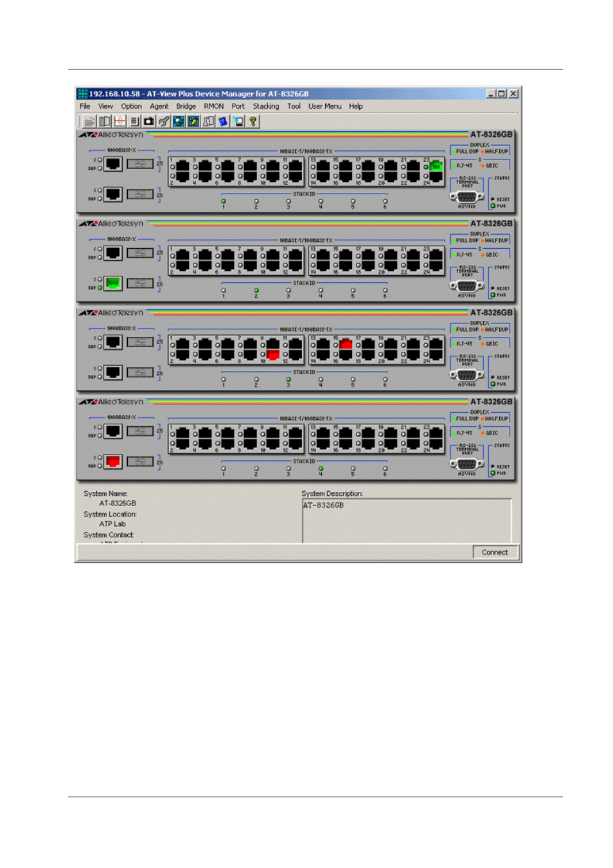Click the open book toolbar icon
This screenshot has width=613, height=868.
(x=105, y=122)
